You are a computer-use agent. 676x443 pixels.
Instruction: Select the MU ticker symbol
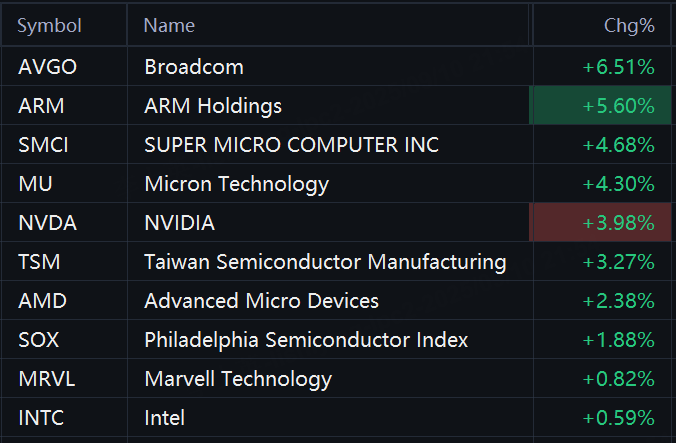[x=33, y=184]
